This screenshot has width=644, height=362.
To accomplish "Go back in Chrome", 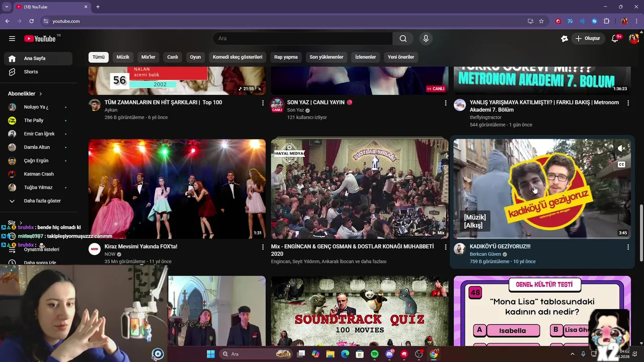I will (7, 21).
